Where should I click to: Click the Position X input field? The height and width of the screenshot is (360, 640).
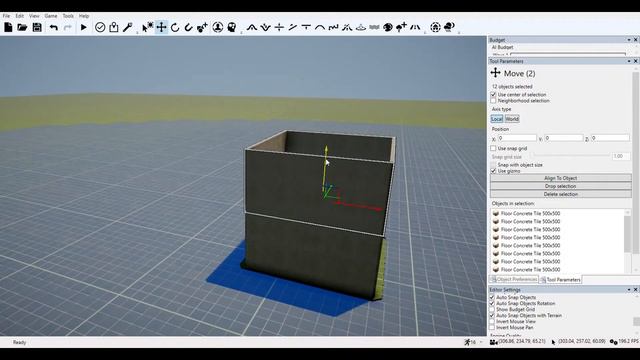[517, 138]
